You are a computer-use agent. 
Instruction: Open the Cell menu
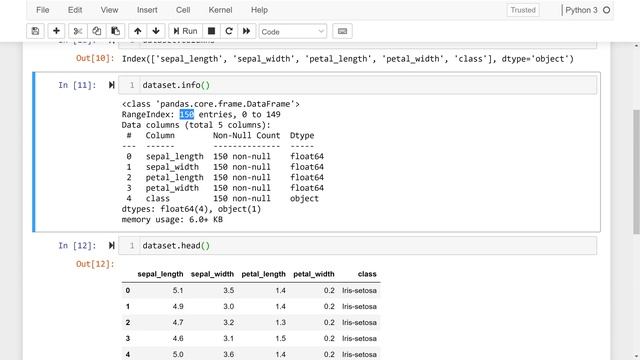(183, 10)
